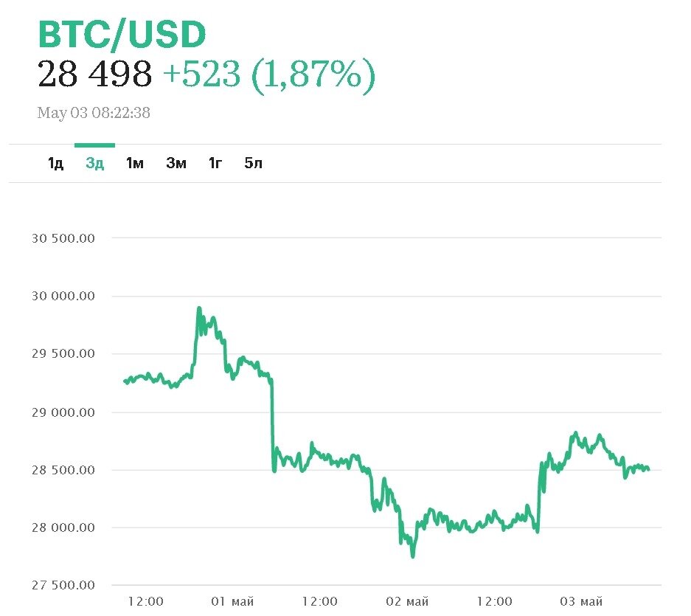Switch to the 1д time range tab
Viewport: 691px width, 616px height.
[55, 163]
